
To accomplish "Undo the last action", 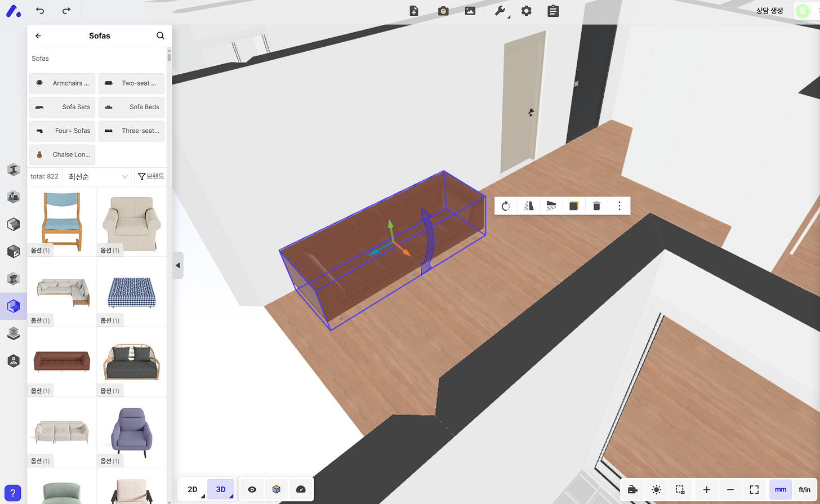I will [x=40, y=11].
